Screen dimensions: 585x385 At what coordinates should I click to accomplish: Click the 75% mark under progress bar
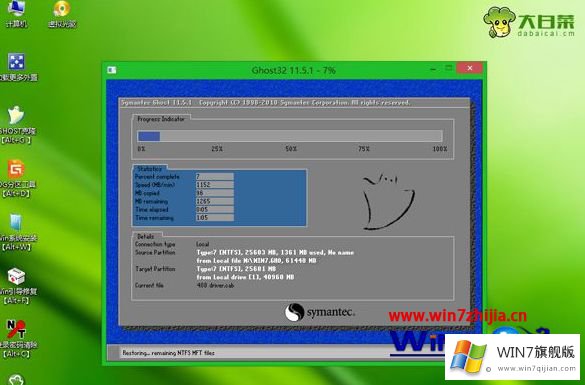click(x=364, y=149)
